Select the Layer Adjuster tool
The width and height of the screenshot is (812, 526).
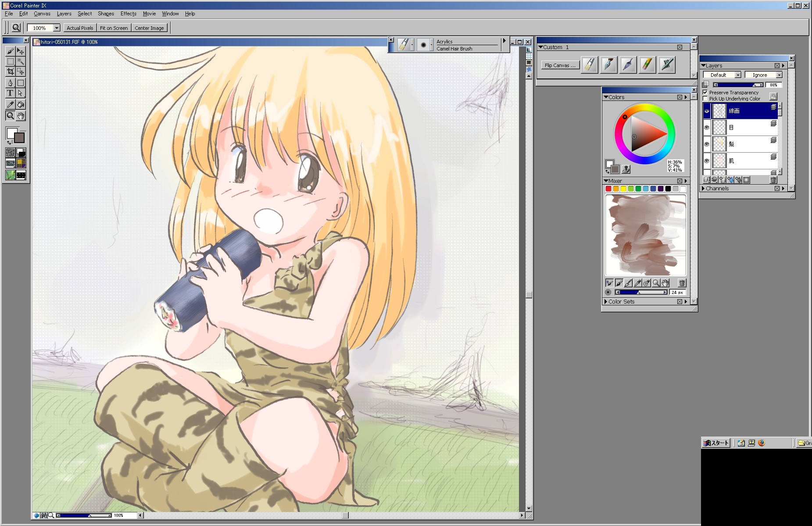coord(21,51)
